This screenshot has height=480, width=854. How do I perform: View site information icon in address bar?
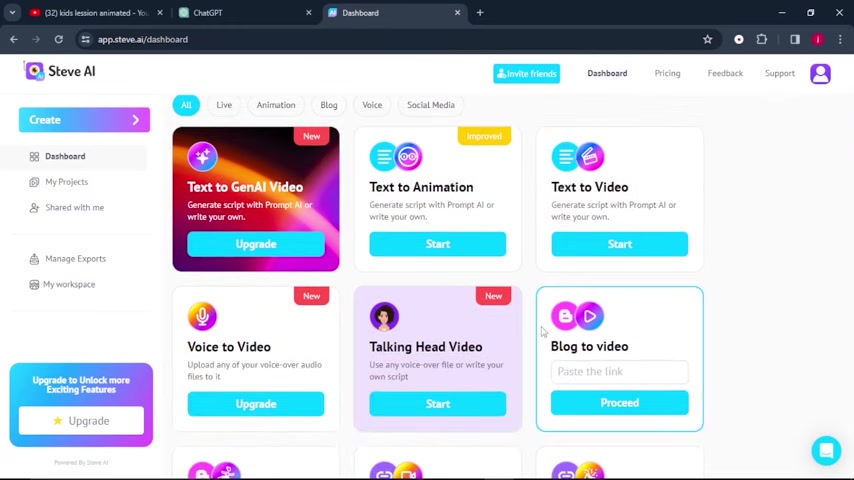pyautogui.click(x=86, y=39)
